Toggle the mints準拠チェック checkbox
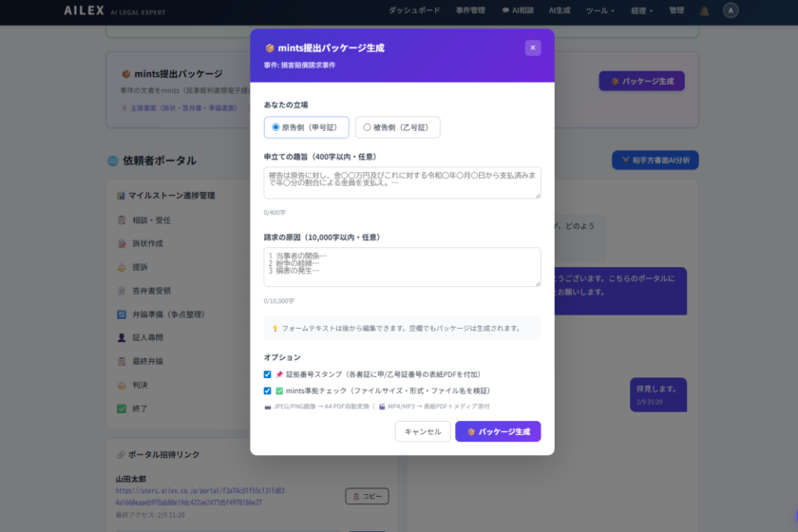The width and height of the screenshot is (798, 532). pyautogui.click(x=268, y=390)
